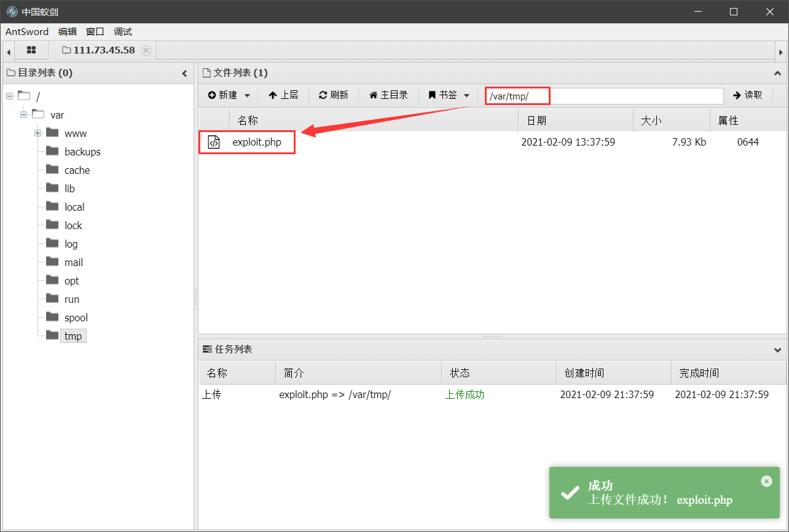Open the AntSword menu

pos(27,32)
